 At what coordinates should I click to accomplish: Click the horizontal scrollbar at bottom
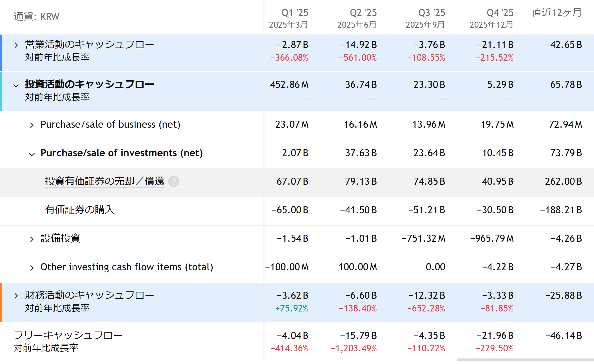coord(525,360)
